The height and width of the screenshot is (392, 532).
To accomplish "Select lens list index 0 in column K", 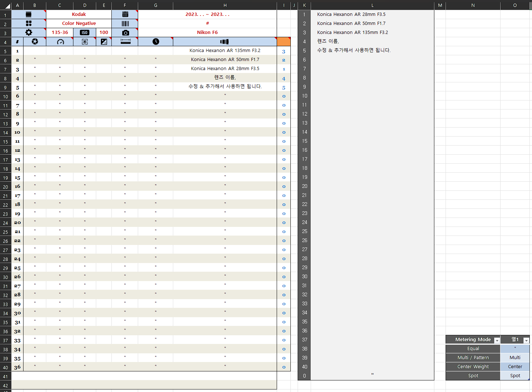I will pos(305,376).
